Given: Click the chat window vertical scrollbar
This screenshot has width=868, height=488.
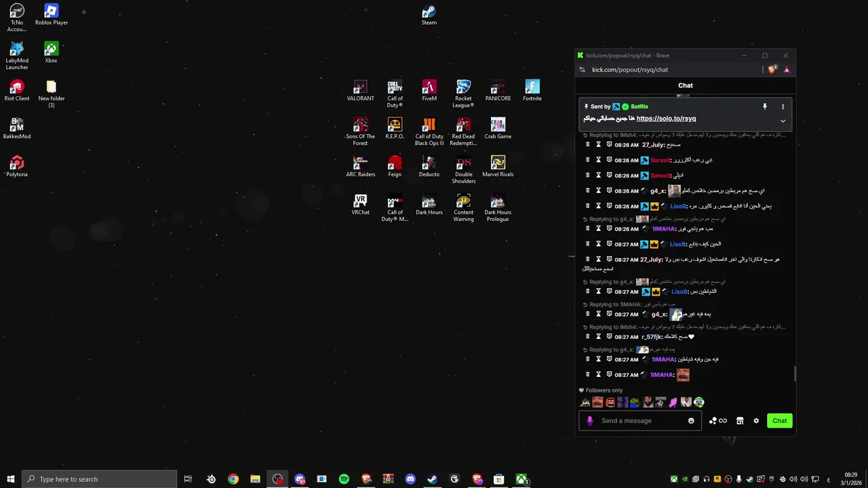Looking at the screenshot, I should coord(795,373).
